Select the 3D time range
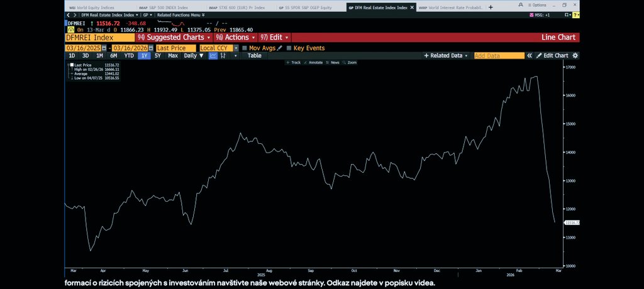Viewport: 644px width, 289px height. click(86, 56)
